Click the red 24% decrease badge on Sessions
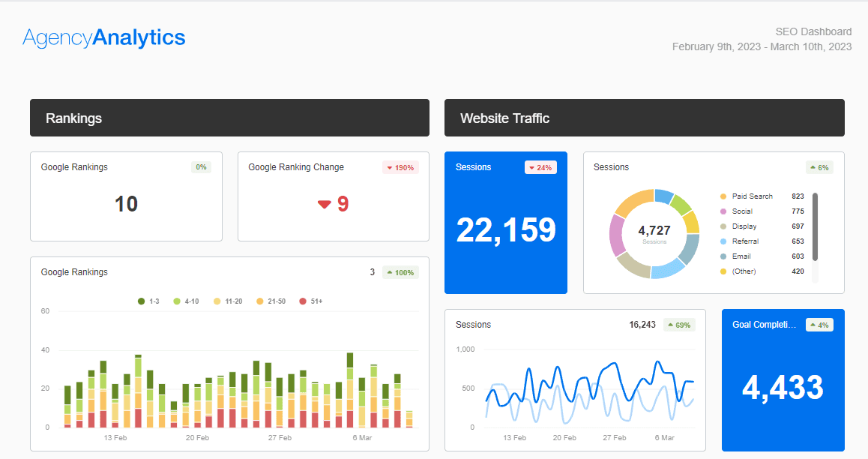868x459 pixels. 540,167
